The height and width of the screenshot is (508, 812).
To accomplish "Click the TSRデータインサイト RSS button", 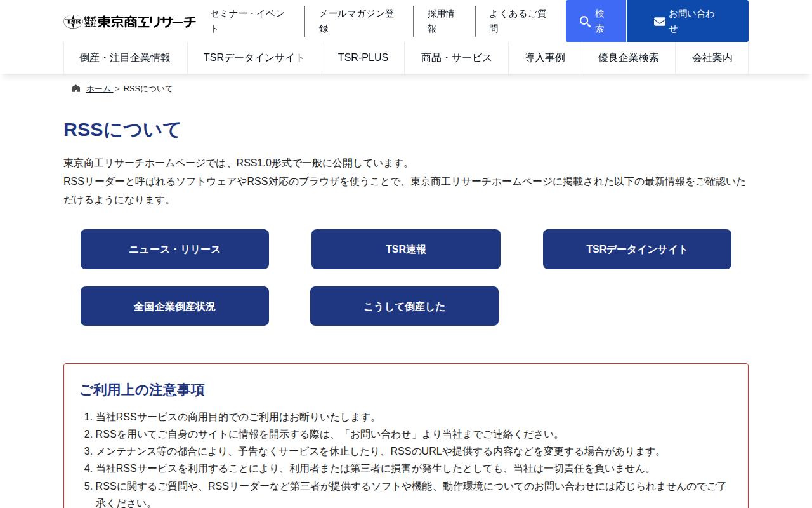I will click(x=636, y=249).
